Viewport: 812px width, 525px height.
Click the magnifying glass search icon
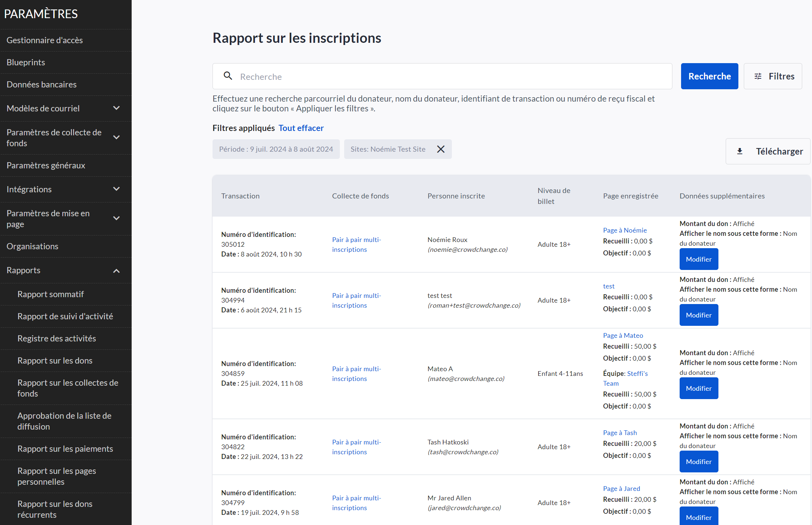click(x=228, y=76)
